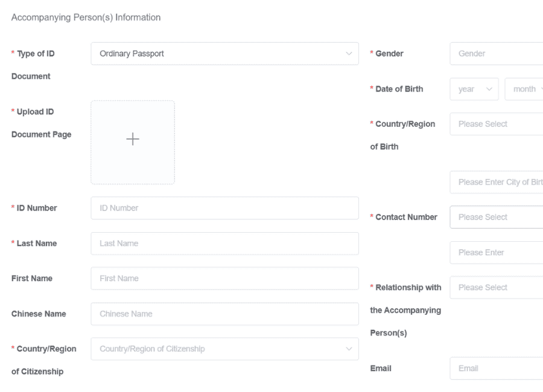Click the year dropdown chevron arrow
Screen dimensions: 543x392
(489, 89)
